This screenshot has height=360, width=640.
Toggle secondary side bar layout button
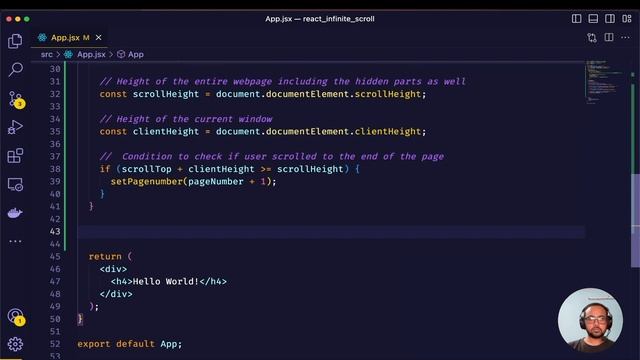[610, 19]
